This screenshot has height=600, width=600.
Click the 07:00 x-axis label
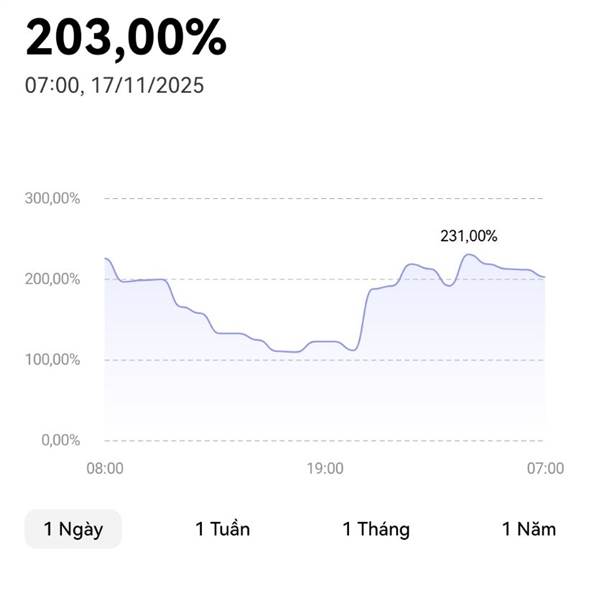click(x=545, y=468)
